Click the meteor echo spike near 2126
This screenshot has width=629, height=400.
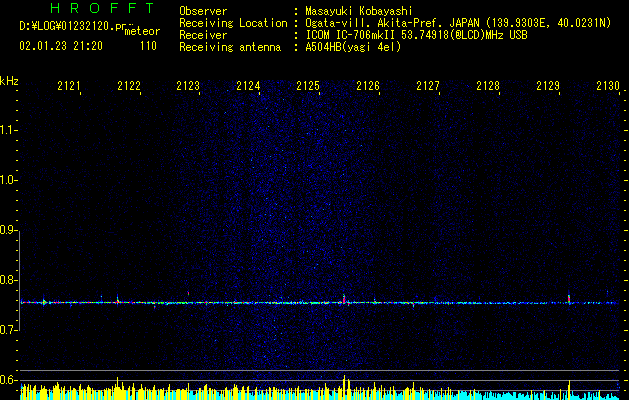point(344,299)
